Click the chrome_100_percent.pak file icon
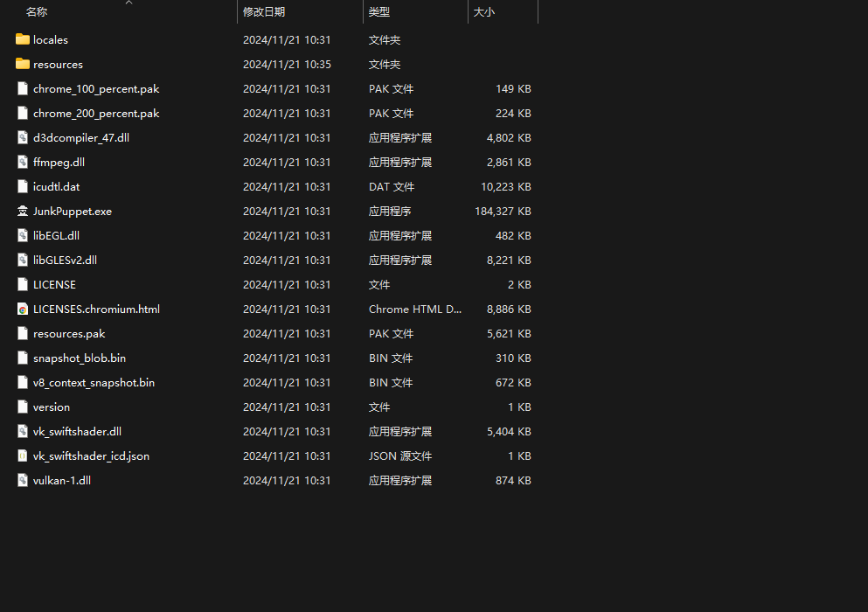Image resolution: width=868 pixels, height=612 pixels. [23, 88]
